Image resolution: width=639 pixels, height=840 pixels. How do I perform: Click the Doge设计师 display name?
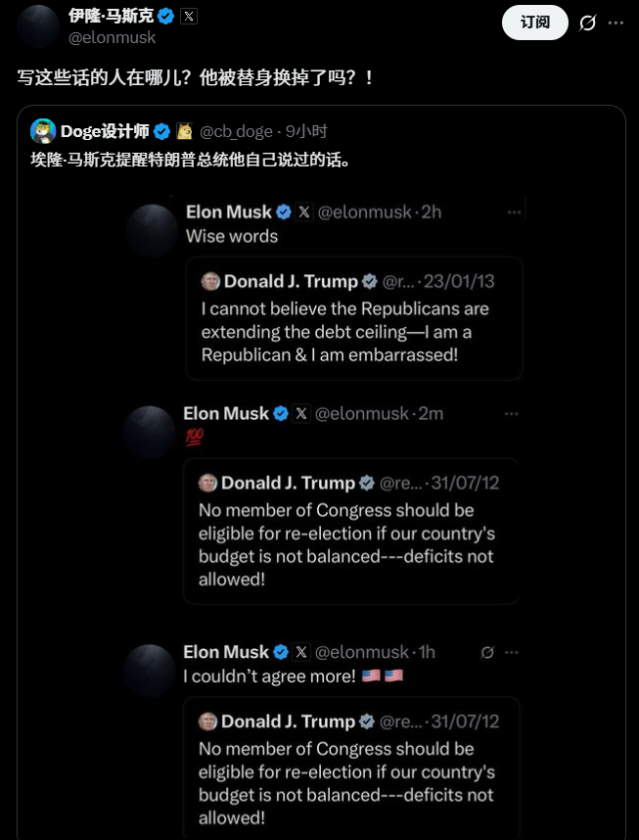[103, 131]
